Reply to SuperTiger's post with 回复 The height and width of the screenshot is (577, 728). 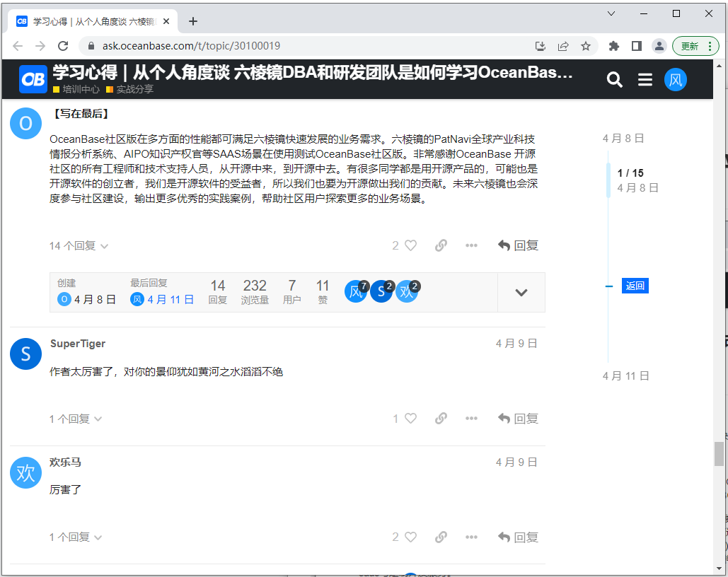pyautogui.click(x=518, y=419)
